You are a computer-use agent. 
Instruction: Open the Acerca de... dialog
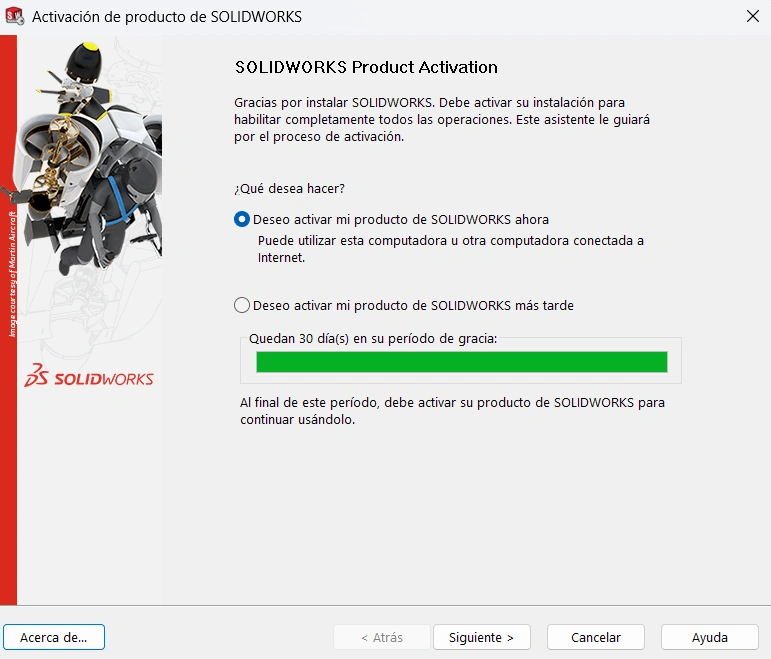[x=54, y=637]
